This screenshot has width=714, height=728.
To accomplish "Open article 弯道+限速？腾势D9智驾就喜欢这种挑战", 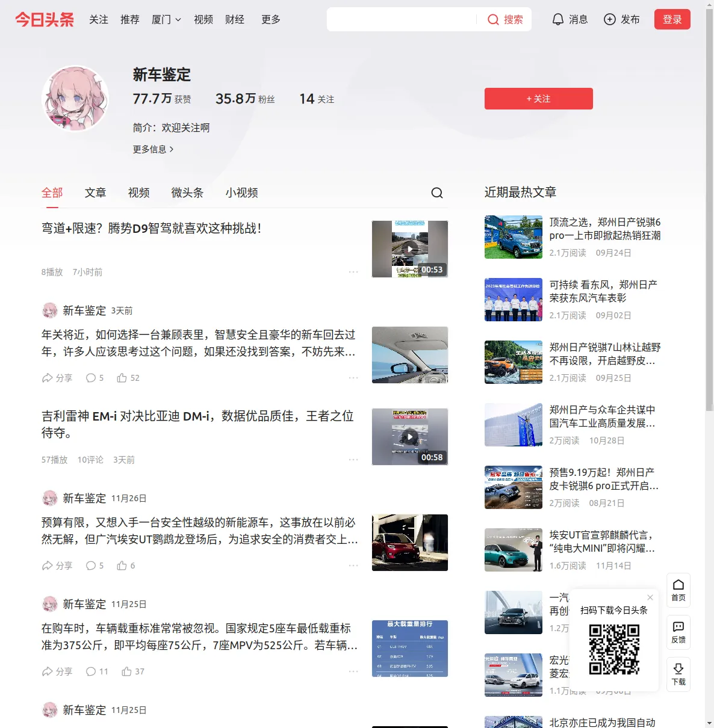I will tap(152, 229).
